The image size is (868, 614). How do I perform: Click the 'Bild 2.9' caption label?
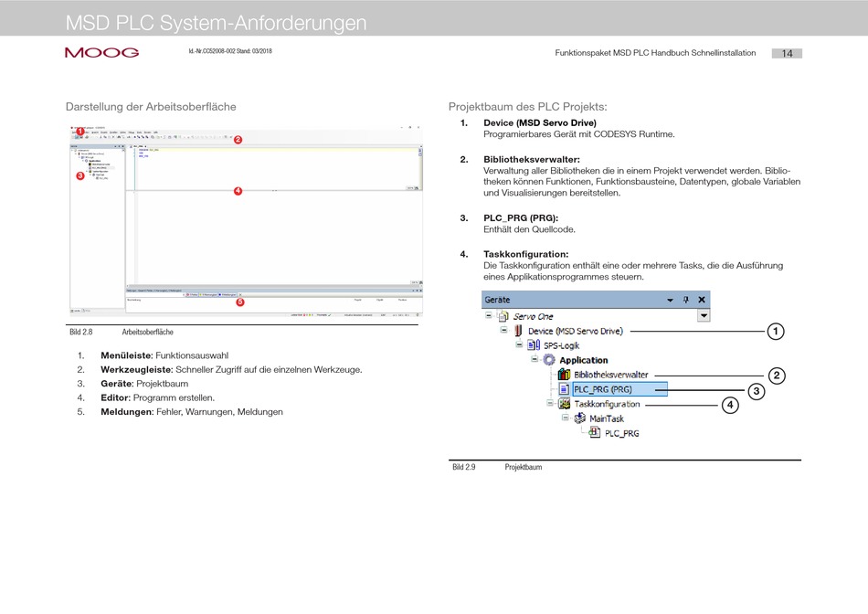pos(464,467)
